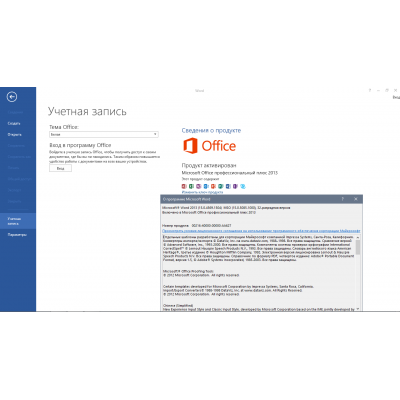
Task: Click the Изменить ключ продукта link
Action: click(202, 192)
